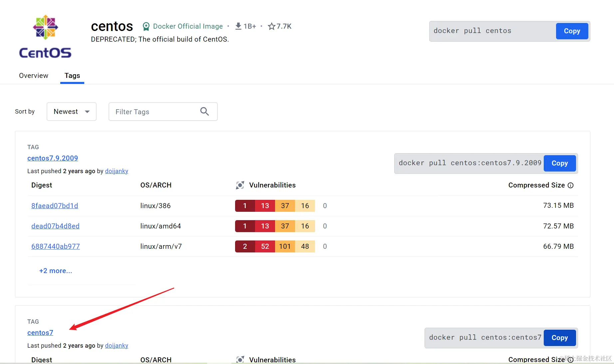Click the star icon beside 7.7K

click(x=272, y=26)
